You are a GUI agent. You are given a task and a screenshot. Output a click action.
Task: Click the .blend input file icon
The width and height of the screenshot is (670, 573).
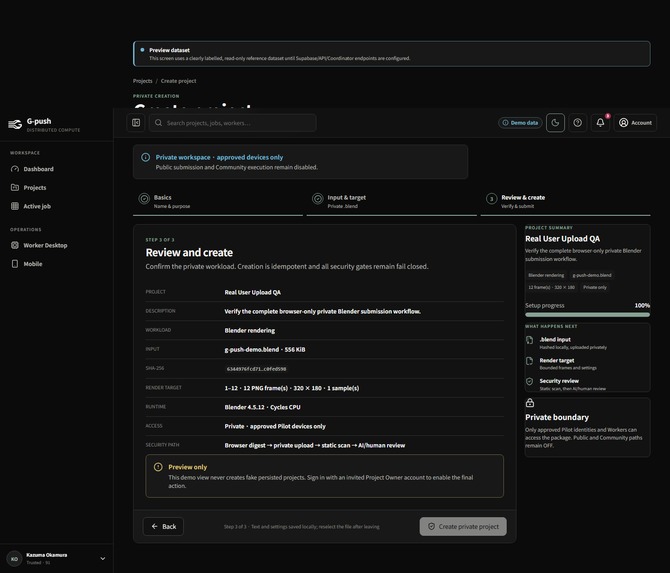(529, 341)
